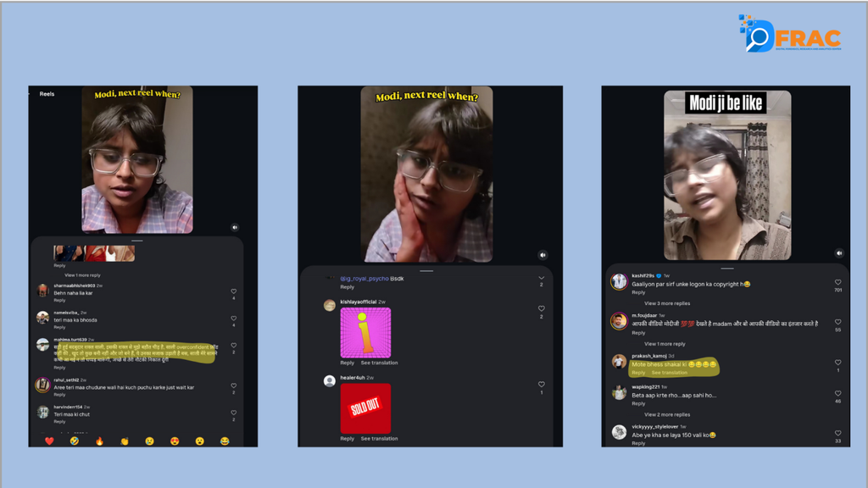Toggle mute on the left Reels video
Screen dimensions: 868x488
(235, 227)
